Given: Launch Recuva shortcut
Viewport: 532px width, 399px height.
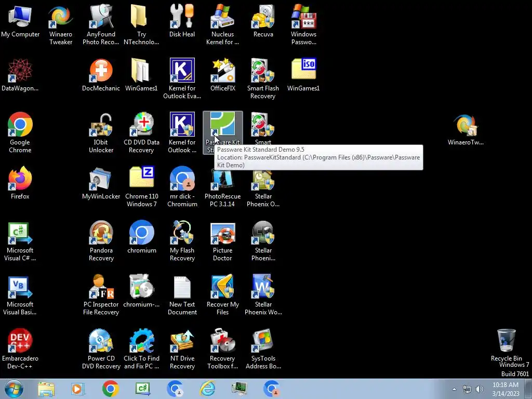Looking at the screenshot, I should 263,21.
